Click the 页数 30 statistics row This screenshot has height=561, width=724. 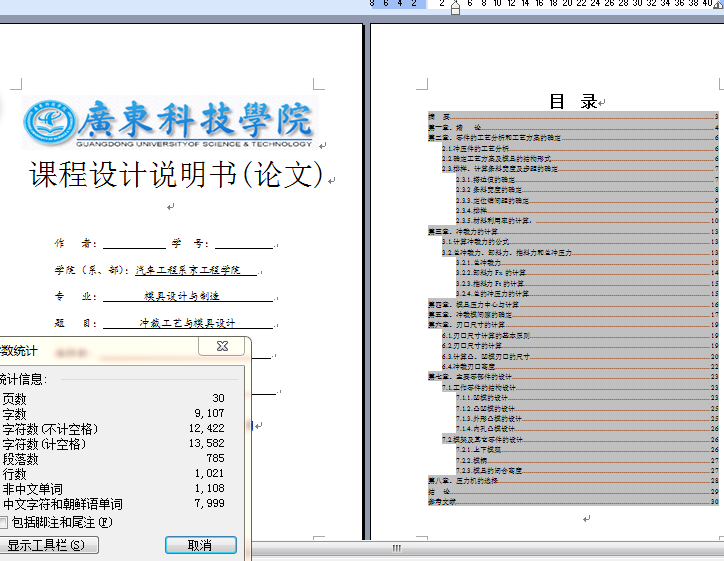pos(114,398)
